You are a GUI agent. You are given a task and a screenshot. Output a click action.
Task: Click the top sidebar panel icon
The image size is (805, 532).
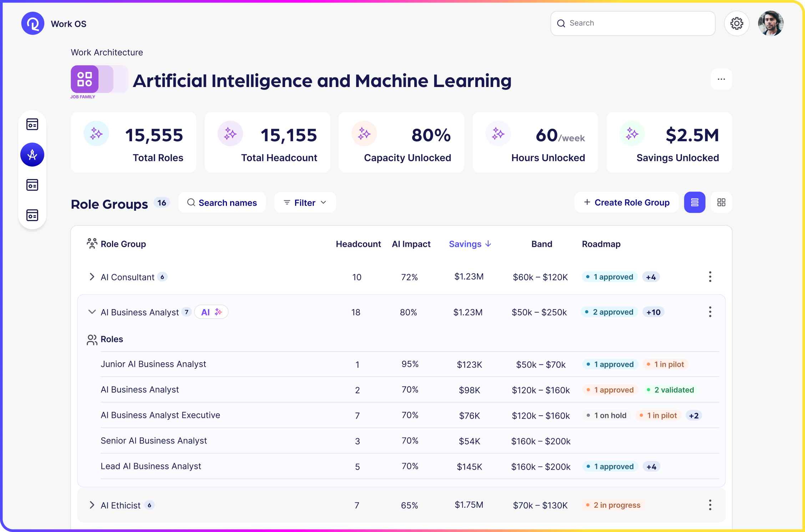click(32, 124)
